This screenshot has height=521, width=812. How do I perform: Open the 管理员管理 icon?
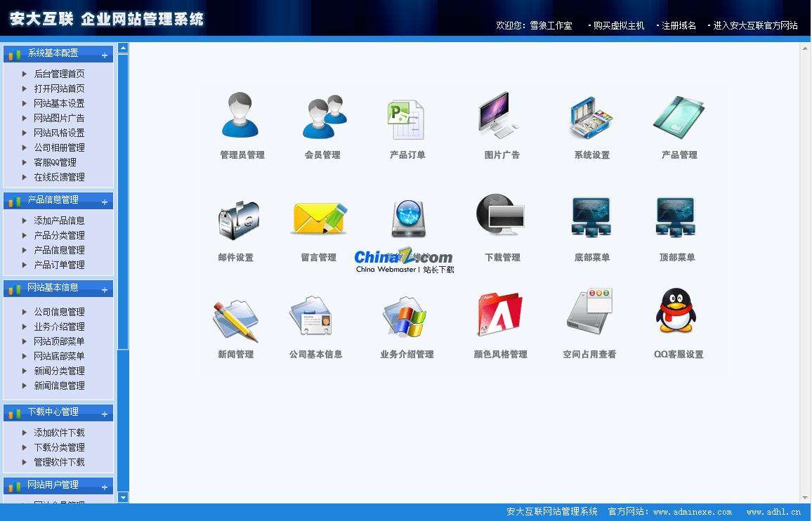(x=240, y=115)
